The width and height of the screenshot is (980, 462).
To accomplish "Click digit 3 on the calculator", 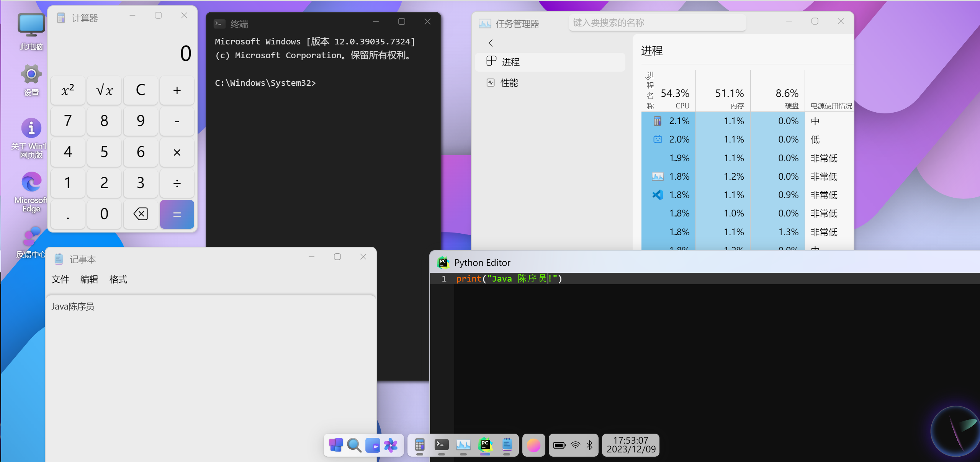I will (x=141, y=183).
